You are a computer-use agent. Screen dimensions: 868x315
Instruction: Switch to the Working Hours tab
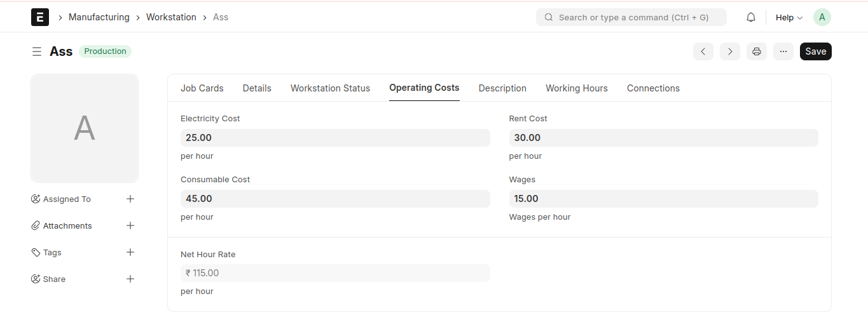click(x=576, y=88)
